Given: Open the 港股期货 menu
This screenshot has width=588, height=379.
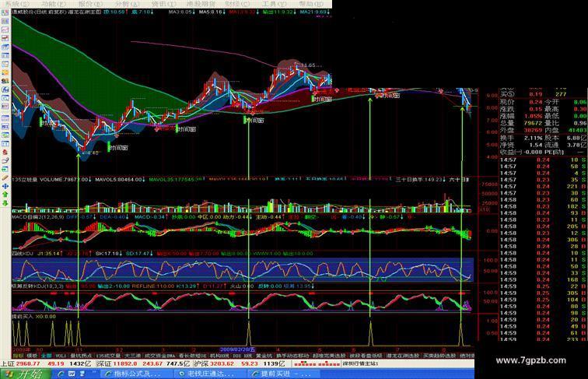Looking at the screenshot, I should coord(201,4).
